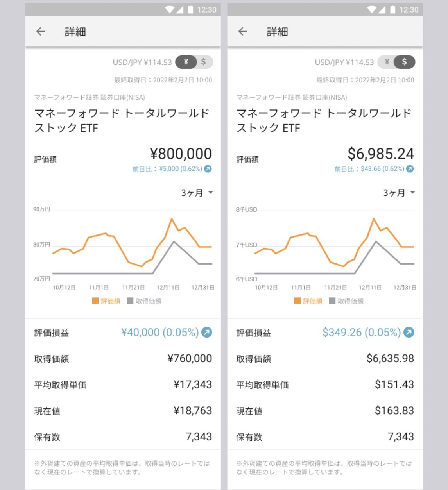Screen dimensions: 448x490
Task: Switch the right screen currency to yen
Action: point(386,62)
